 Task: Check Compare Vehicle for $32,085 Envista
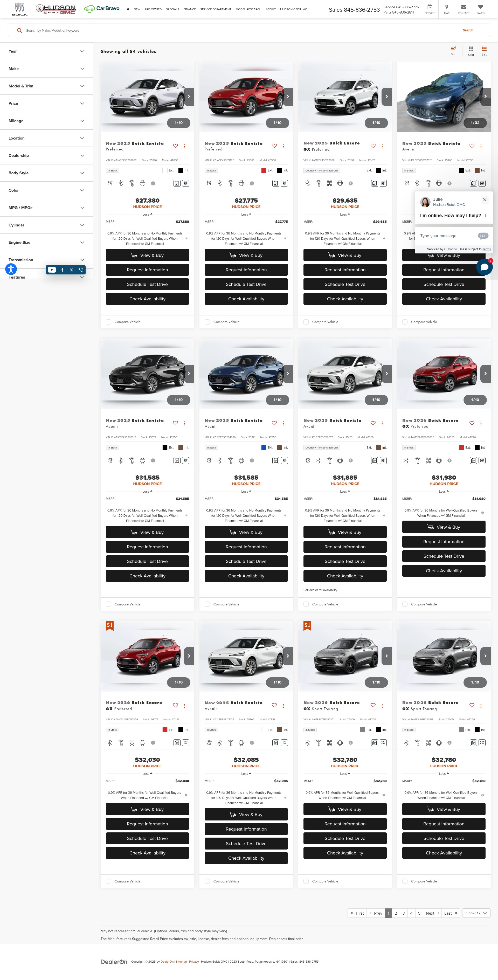click(207, 881)
